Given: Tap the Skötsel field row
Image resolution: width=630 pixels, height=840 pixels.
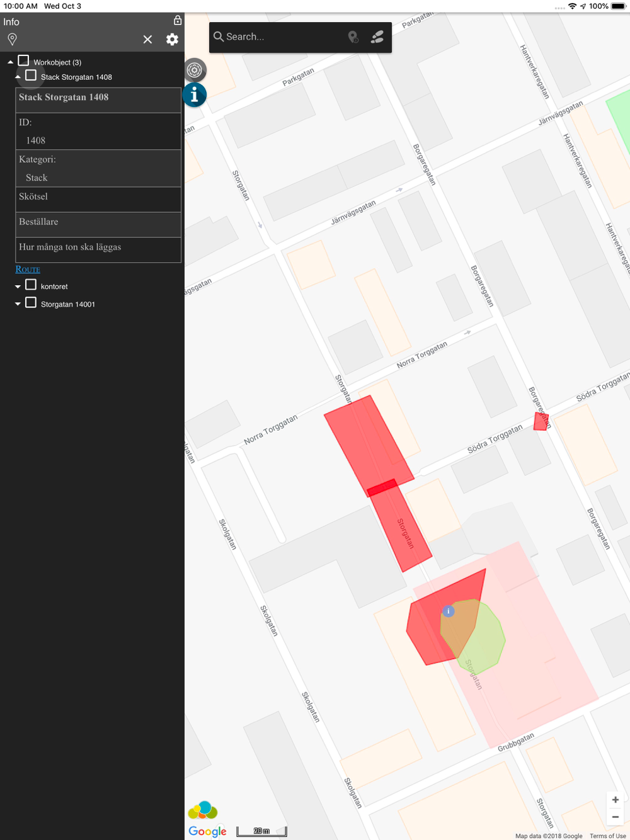Looking at the screenshot, I should click(x=98, y=200).
